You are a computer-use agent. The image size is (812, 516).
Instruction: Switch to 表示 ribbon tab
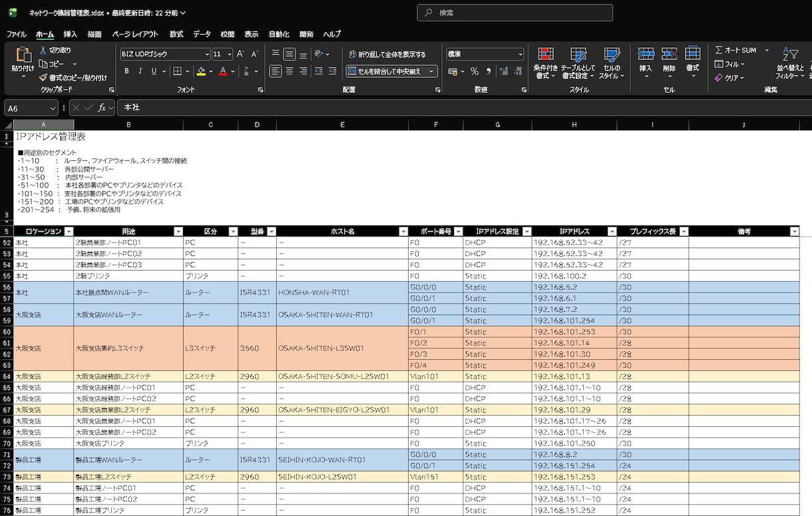click(x=251, y=34)
